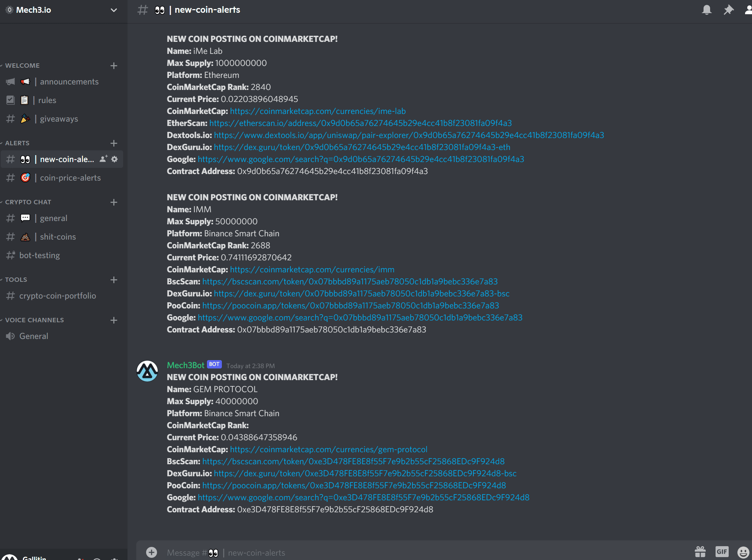Screen dimensions: 752x560
Task: Open the coin-price-alerts channel
Action: [70, 178]
